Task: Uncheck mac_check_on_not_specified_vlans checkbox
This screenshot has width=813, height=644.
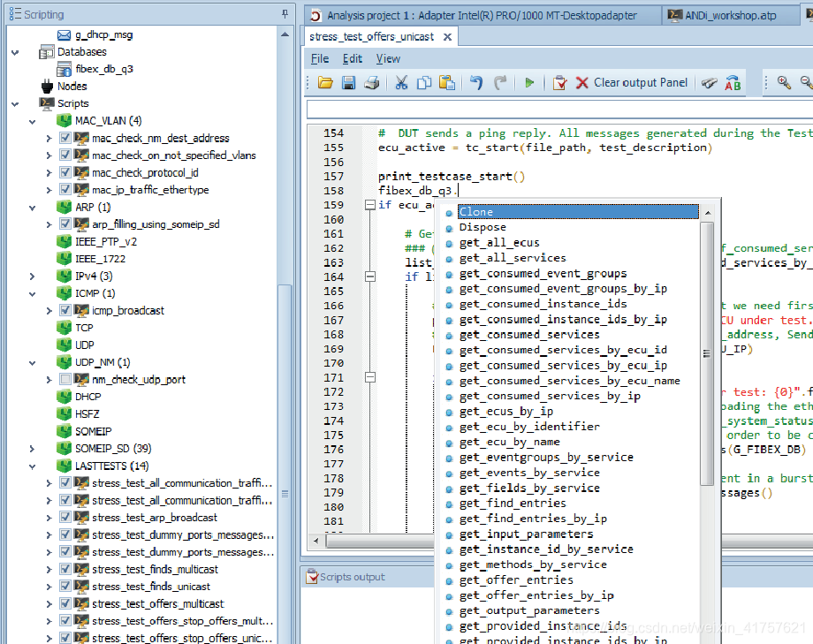Action: (x=65, y=155)
